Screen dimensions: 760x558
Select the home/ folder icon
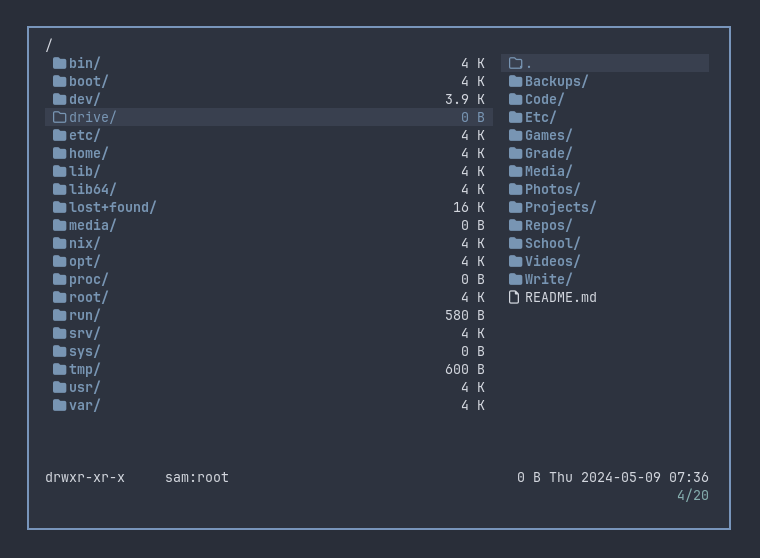tap(59, 153)
